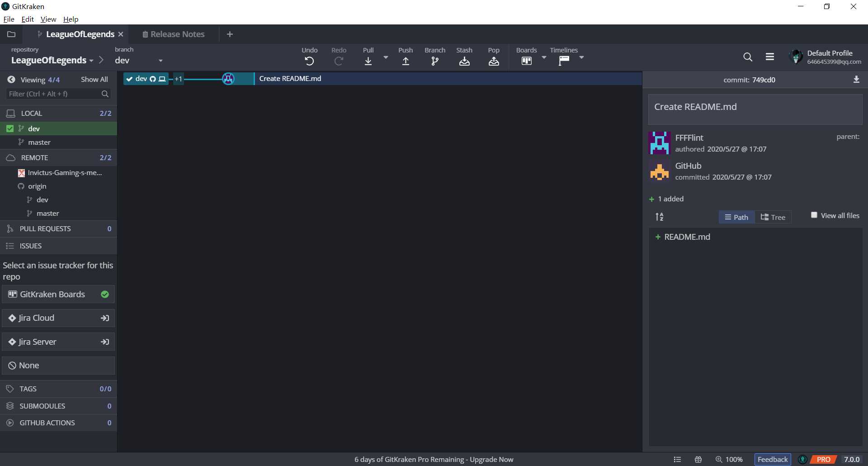Click the Feedback button
The image size is (868, 466).
(x=773, y=460)
